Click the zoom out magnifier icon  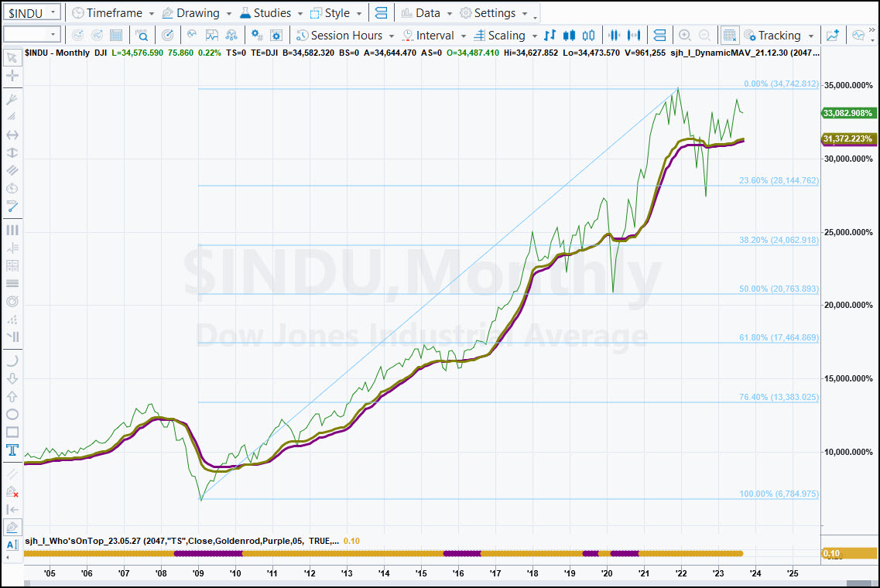pyautogui.click(x=704, y=36)
